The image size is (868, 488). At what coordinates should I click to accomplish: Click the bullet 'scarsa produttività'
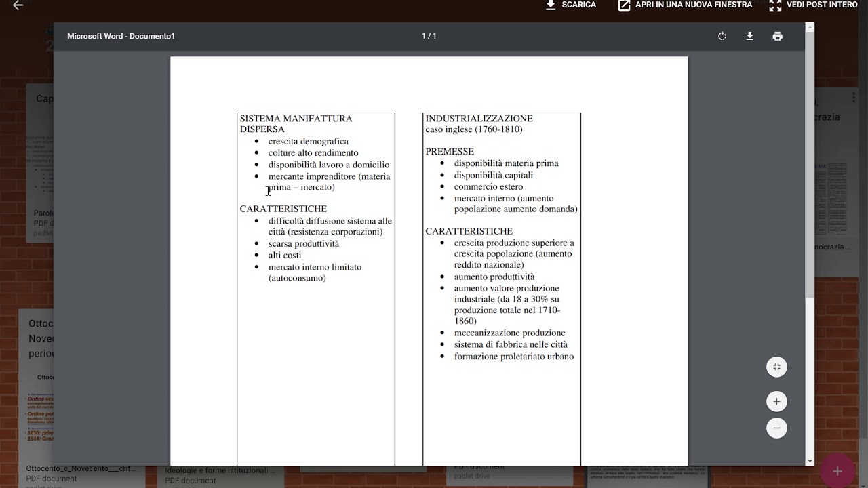point(304,244)
